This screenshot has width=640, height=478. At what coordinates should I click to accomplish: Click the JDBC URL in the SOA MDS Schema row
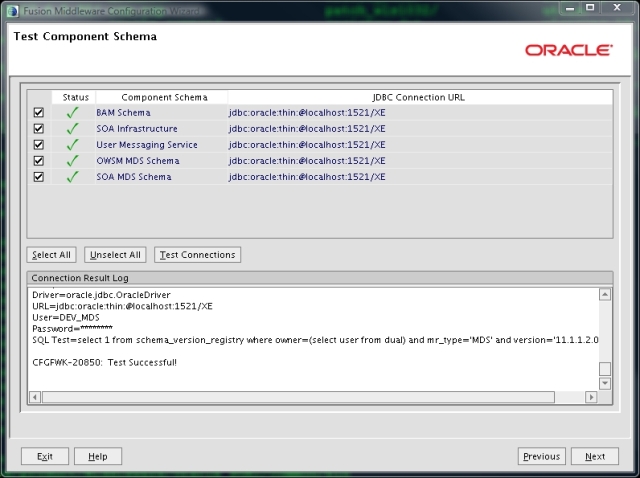(307, 177)
